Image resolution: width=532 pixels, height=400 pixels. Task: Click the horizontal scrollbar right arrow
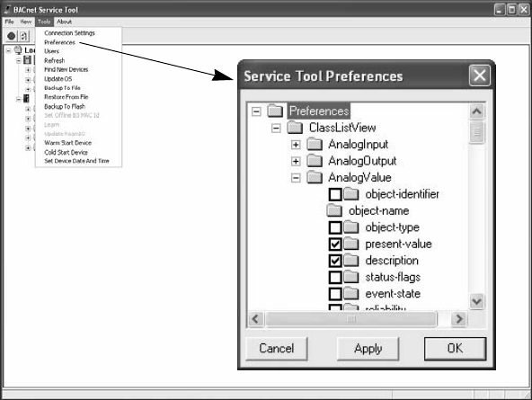click(x=459, y=319)
